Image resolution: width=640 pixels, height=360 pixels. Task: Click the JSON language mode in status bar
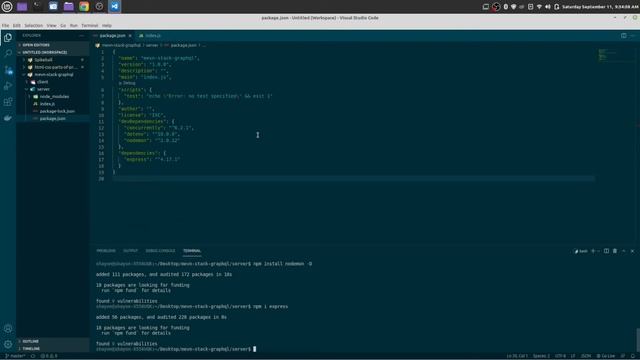(586, 356)
